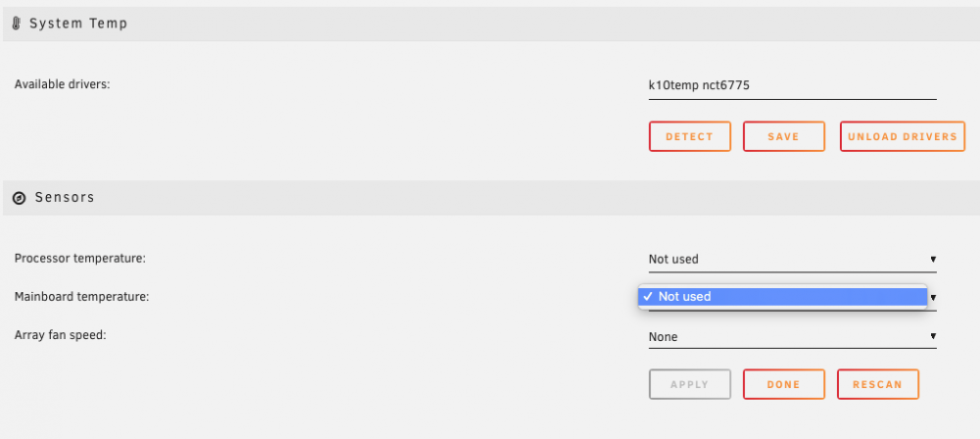Screen dimensions: 980x439
Task: Click the Sensors section header
Action: (491, 198)
